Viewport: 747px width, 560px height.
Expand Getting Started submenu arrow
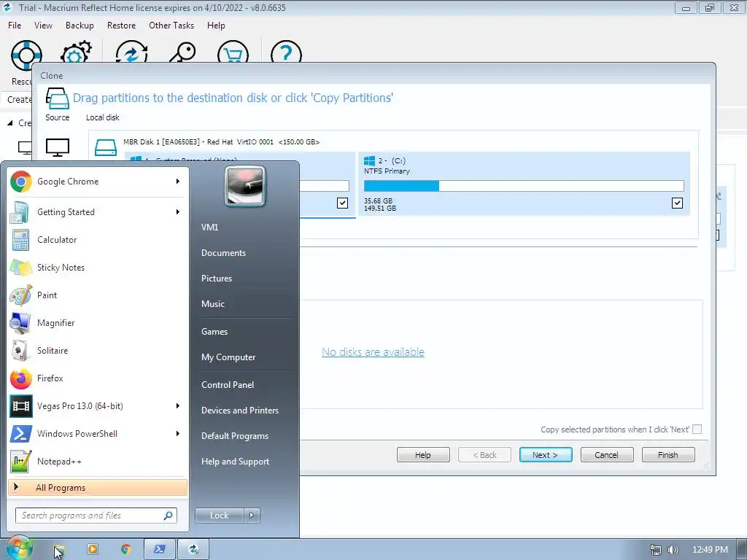(178, 212)
